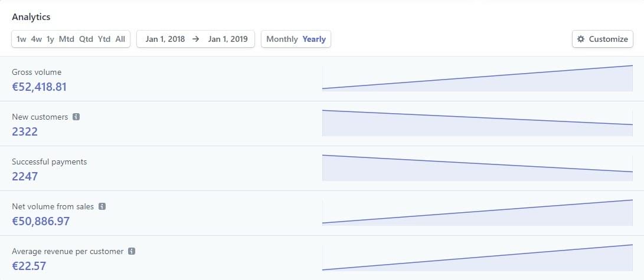Click the Successful payments chart
The width and height of the screenshot is (644, 280).
pos(477,168)
